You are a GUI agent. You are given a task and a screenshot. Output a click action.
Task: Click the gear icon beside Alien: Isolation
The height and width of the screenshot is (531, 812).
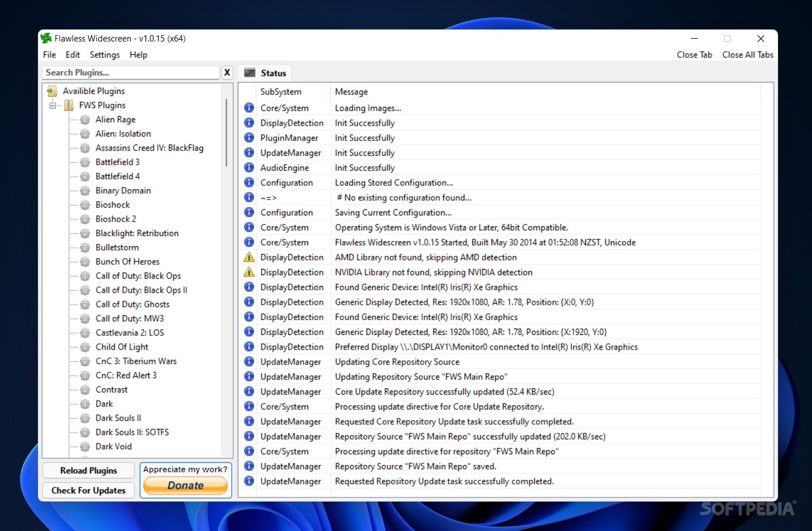coord(85,134)
